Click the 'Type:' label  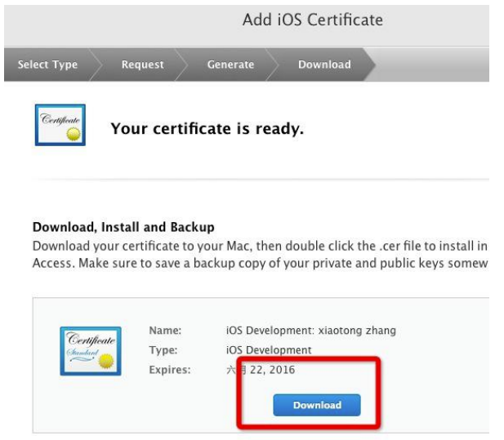pos(163,349)
